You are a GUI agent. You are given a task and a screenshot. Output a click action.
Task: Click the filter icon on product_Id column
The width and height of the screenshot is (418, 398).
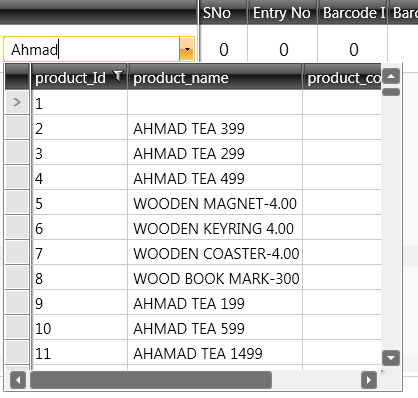coord(118,76)
